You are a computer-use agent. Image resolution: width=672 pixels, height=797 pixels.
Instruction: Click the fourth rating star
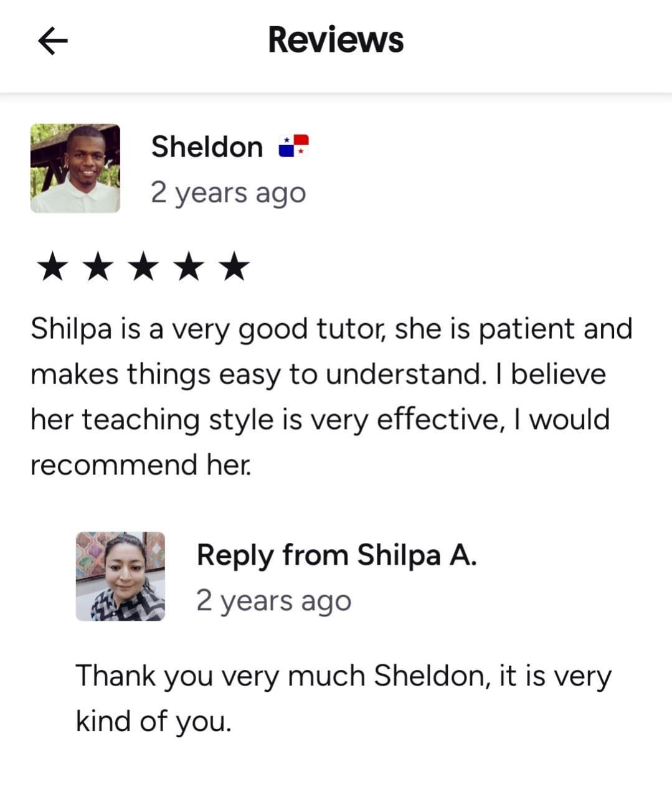coord(189,266)
